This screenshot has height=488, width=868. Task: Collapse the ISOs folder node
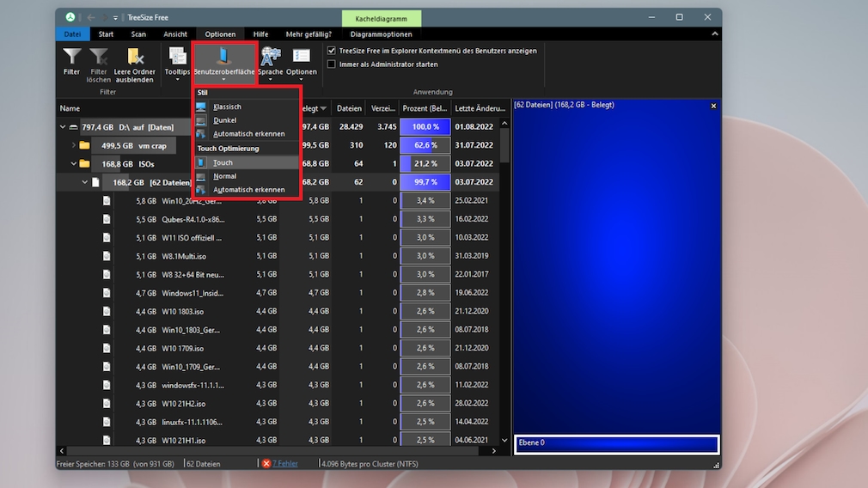[73, 163]
